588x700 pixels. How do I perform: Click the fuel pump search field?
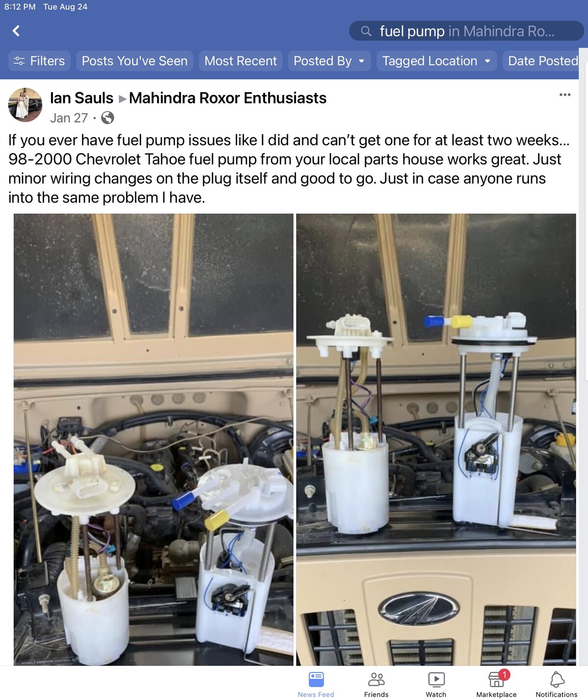click(x=466, y=31)
